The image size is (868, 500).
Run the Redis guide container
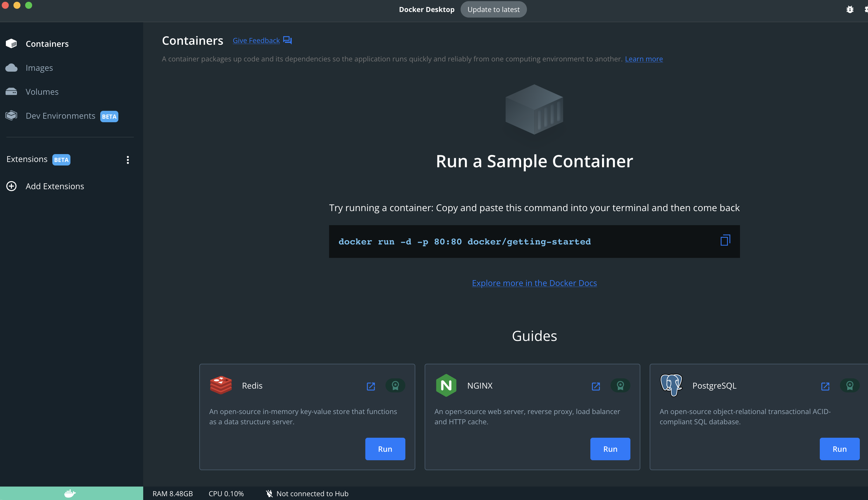pyautogui.click(x=385, y=449)
